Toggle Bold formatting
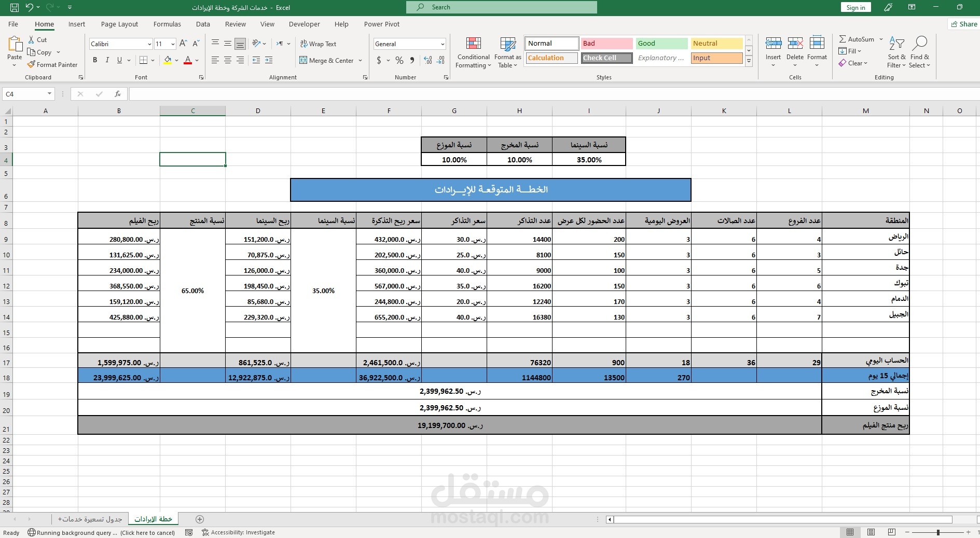This screenshot has height=538, width=980. (x=95, y=60)
